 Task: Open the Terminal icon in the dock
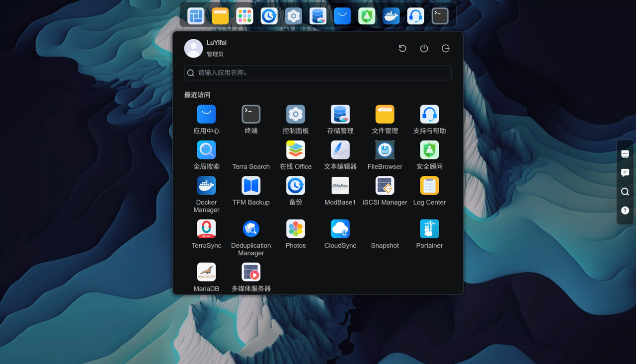click(440, 16)
